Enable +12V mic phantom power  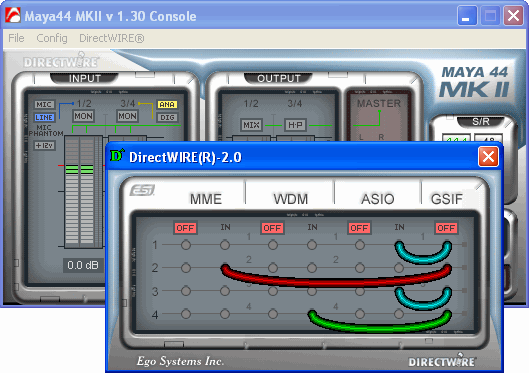[x=45, y=145]
